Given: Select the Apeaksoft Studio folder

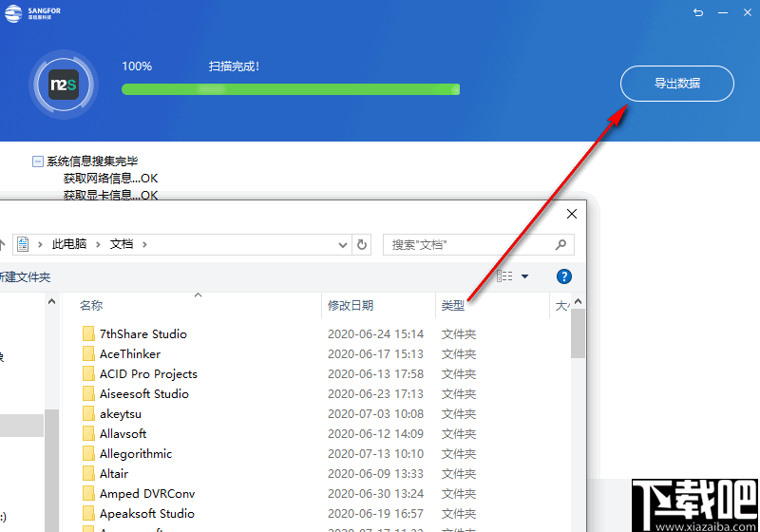Looking at the screenshot, I should (147, 514).
